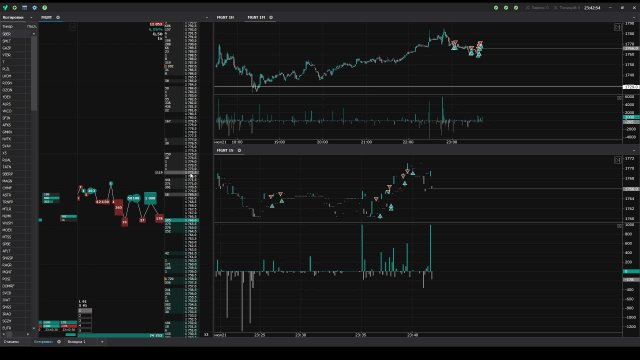Collapse the MGNT 1S chart panel using minus

tap(634, 151)
